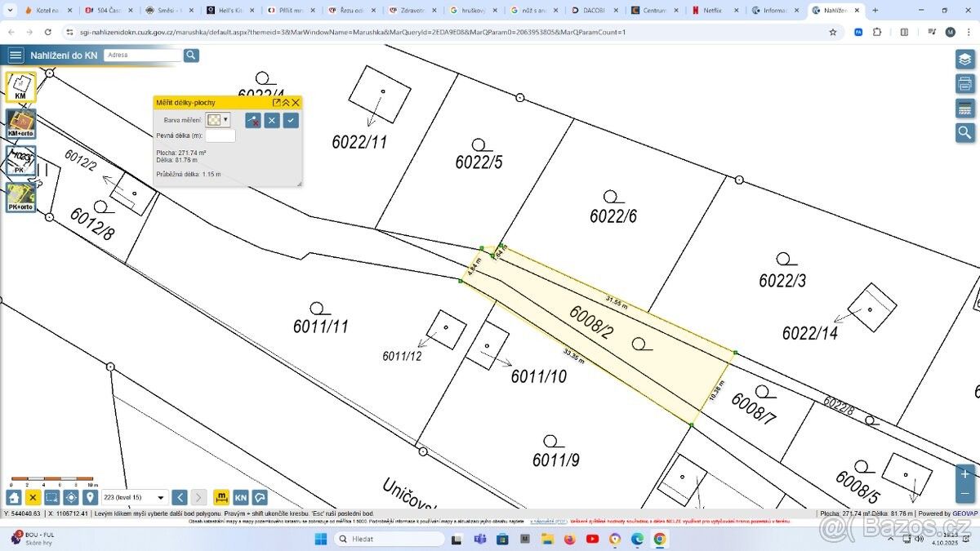
Task: Click the zoom in plus control
Action: 964,474
